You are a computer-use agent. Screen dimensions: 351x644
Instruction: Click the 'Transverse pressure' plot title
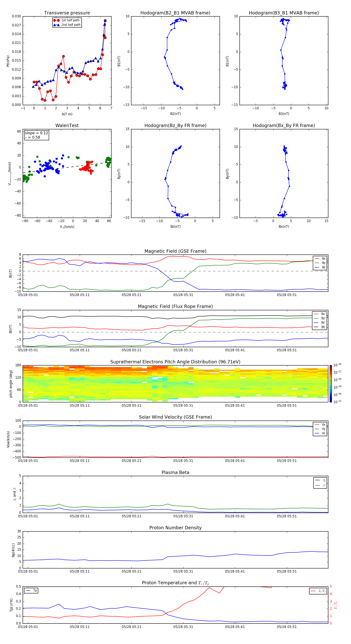pos(67,13)
